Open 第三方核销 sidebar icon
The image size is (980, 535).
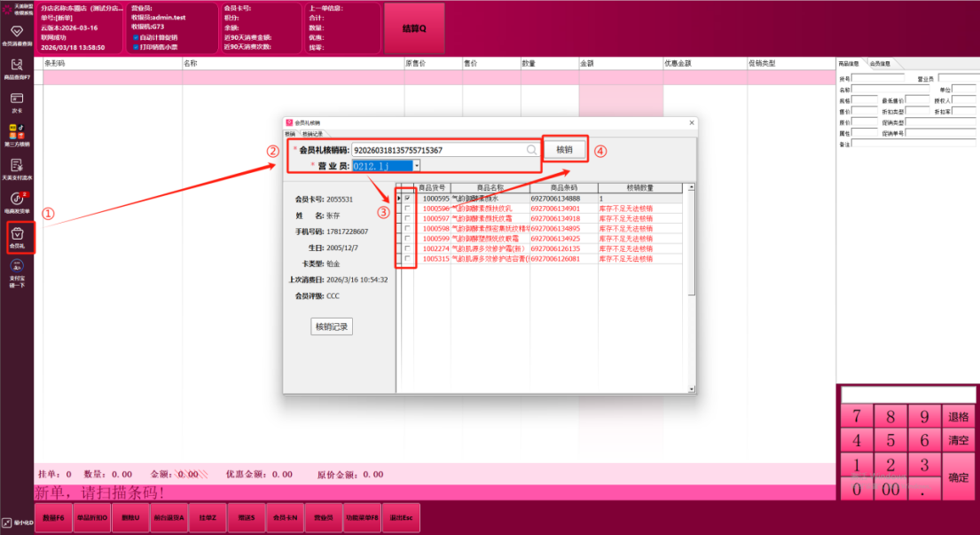[x=17, y=133]
